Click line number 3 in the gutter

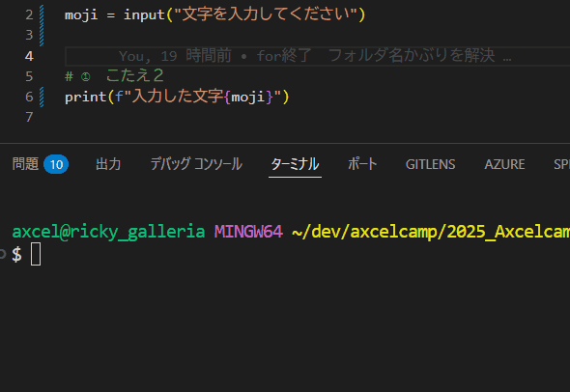(29, 35)
